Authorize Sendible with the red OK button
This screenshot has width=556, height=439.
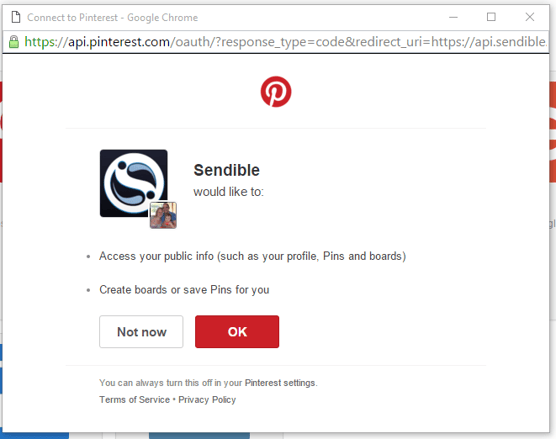pos(237,332)
